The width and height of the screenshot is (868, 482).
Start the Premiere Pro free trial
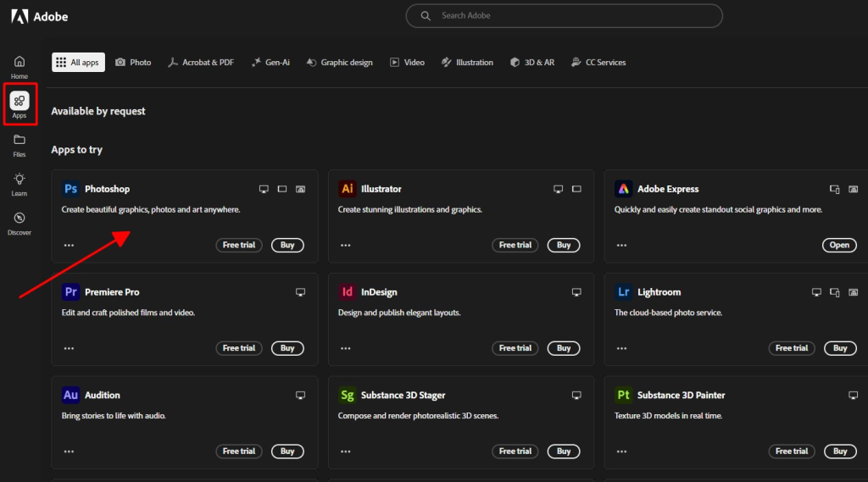point(238,348)
